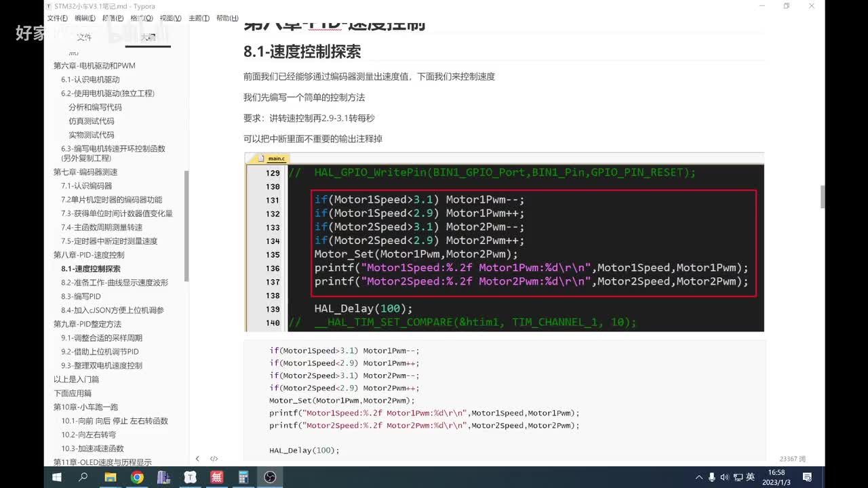Open OBS Studio from taskbar
868x488 pixels.
point(270,477)
